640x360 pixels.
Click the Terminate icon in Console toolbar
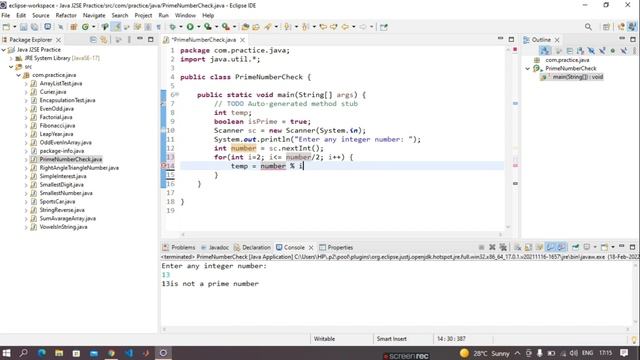pyautogui.click(x=481, y=247)
